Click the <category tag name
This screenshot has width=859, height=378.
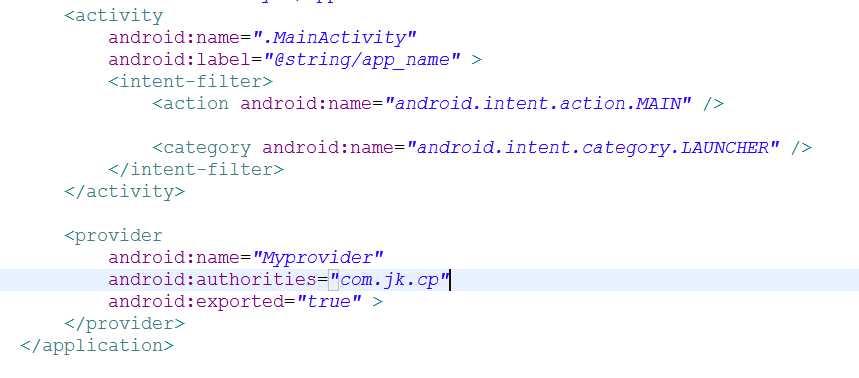201,147
